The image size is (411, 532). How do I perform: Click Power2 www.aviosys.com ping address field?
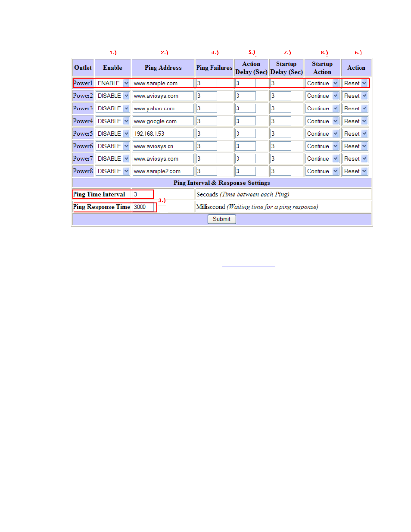[163, 96]
